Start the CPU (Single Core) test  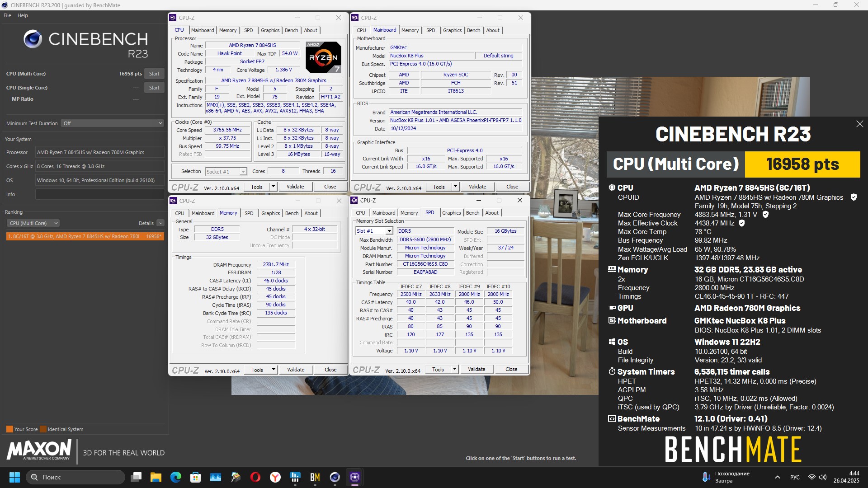point(154,88)
